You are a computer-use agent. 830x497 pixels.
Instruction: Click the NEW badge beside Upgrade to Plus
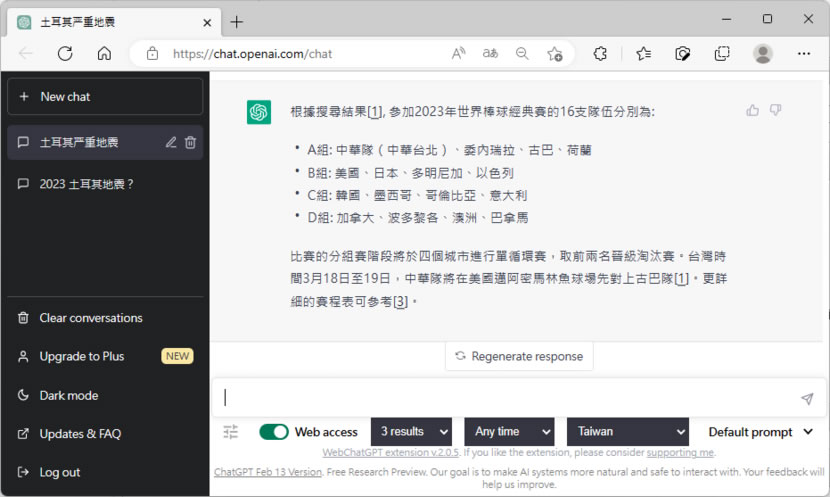pyautogui.click(x=177, y=356)
